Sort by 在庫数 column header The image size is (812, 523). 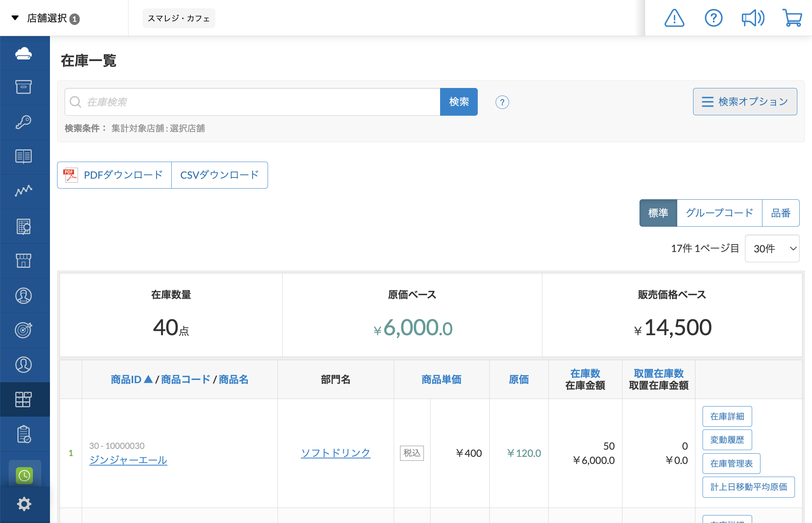585,373
